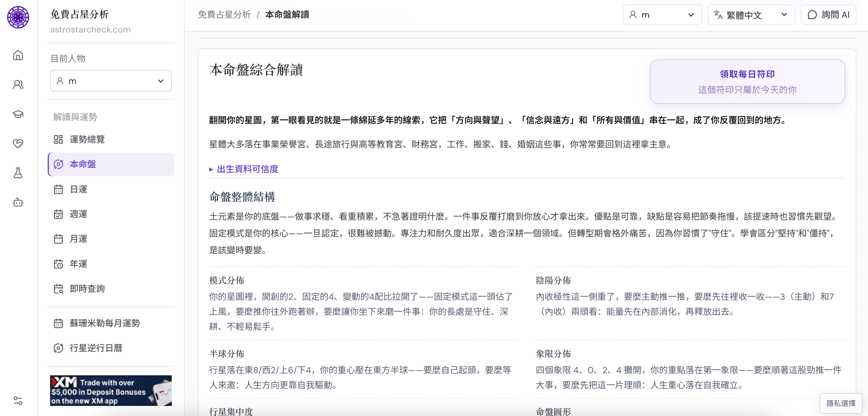868x416 pixels.
Task: Open the flask lab icon in rail
Action: tap(18, 173)
